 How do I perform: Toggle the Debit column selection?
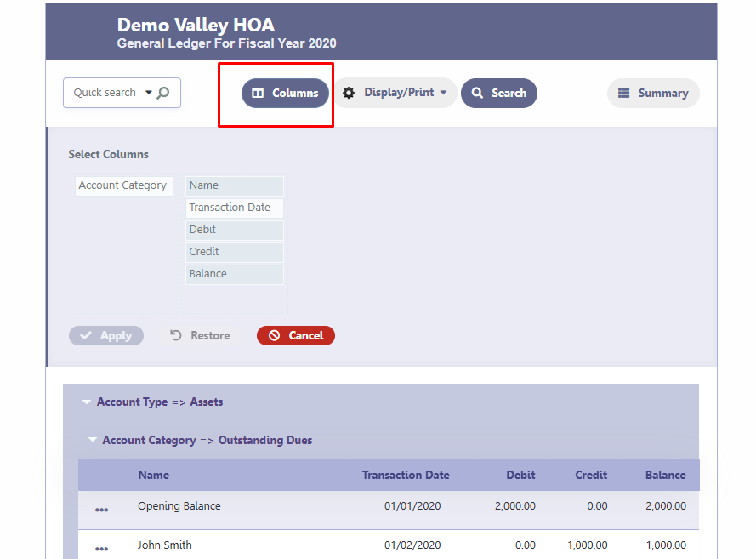pyautogui.click(x=234, y=230)
